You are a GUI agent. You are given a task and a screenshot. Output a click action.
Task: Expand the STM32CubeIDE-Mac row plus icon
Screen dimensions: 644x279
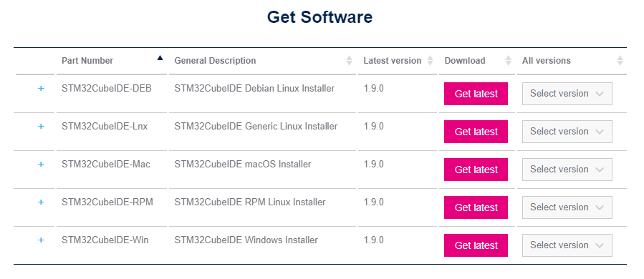pos(41,164)
